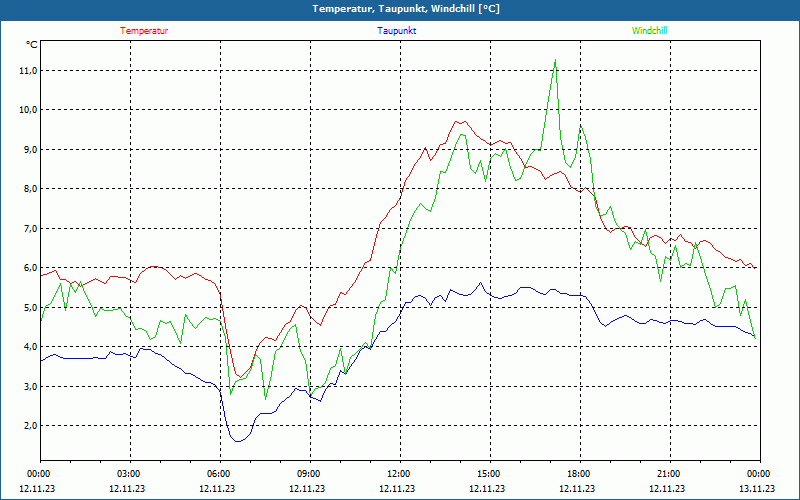Click the 13.11.23 date label
This screenshot has height=500, width=800.
pos(757,489)
